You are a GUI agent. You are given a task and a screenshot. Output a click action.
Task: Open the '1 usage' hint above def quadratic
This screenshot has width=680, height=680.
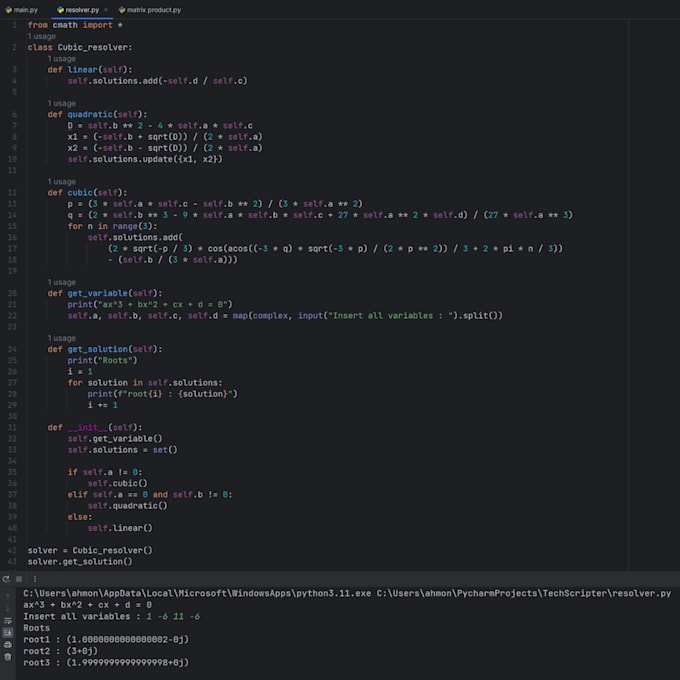coord(62,103)
